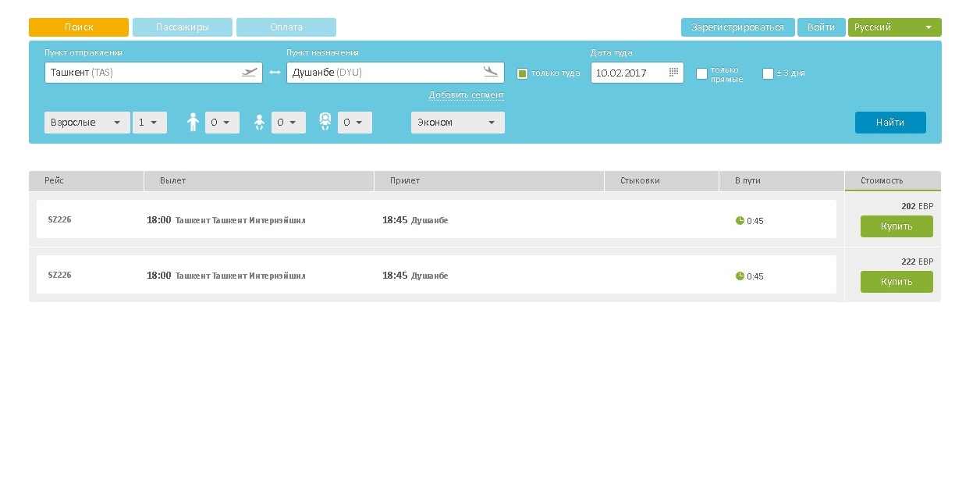Open the 'Взрослые' passenger type dropdown
The height and width of the screenshot is (477, 980).
pos(87,123)
